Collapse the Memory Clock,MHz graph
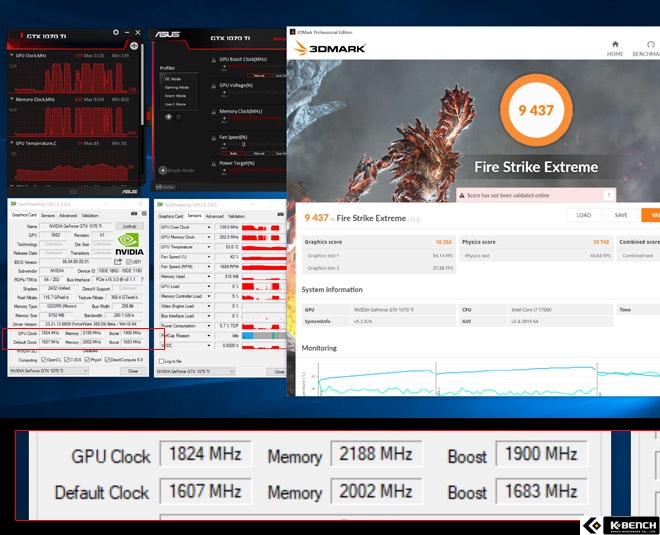Screen dimensions: 660x535 11,99
